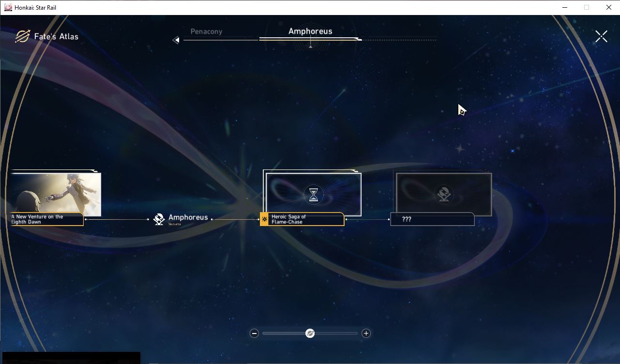Click the Eighth Dawn story thumbnail
The width and height of the screenshot is (620, 364).
point(55,194)
